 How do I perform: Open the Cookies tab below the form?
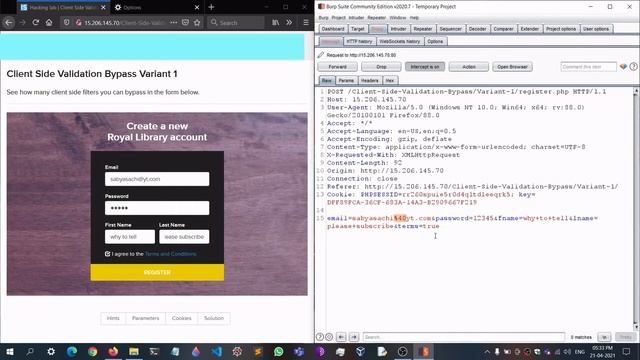(182, 318)
